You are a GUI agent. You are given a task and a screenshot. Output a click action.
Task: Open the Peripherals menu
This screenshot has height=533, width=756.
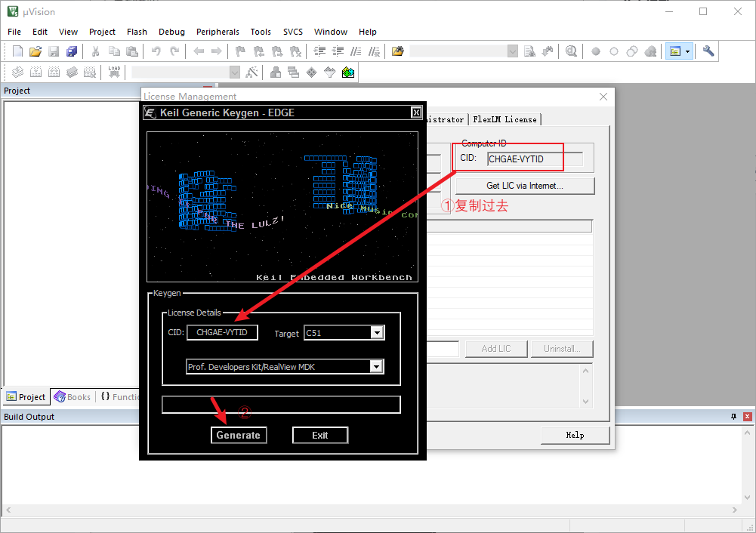[218, 32]
